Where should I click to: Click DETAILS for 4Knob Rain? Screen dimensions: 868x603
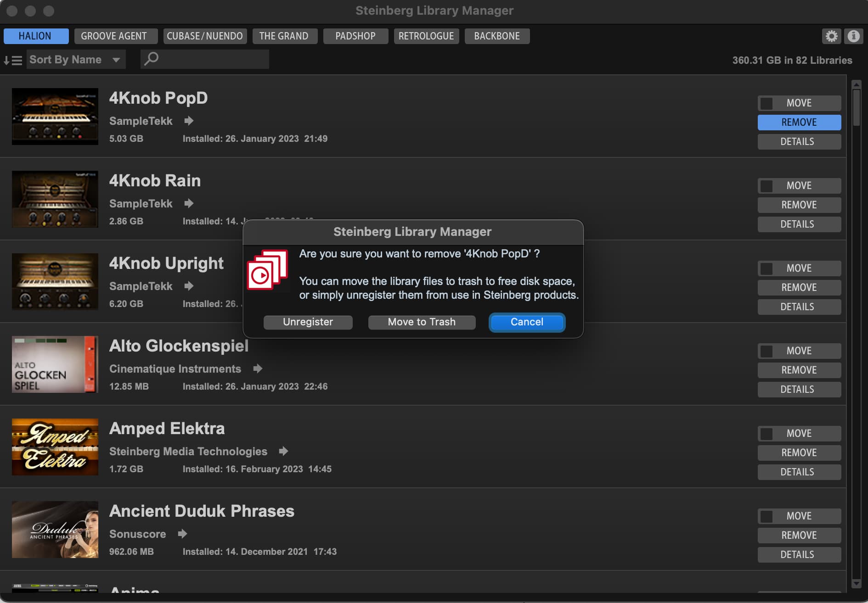point(799,224)
